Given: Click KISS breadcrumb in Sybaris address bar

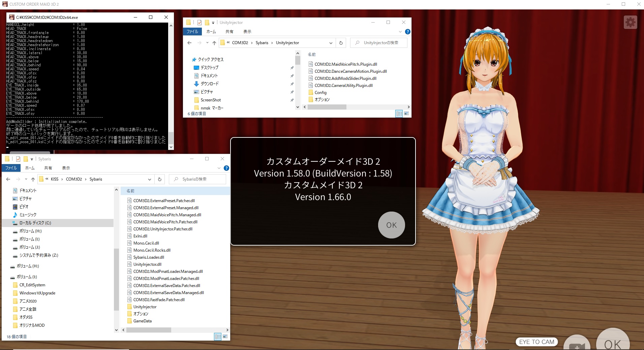Looking at the screenshot, I should [55, 179].
